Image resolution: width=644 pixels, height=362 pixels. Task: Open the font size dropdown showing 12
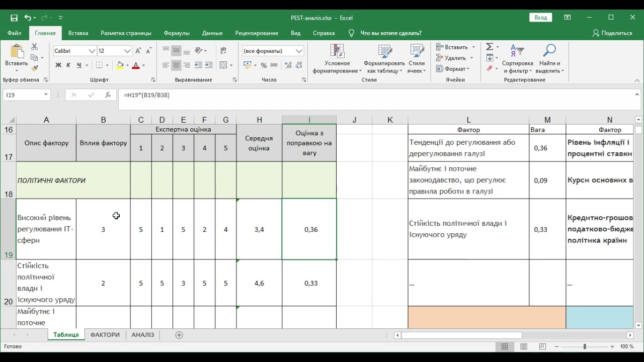click(x=127, y=51)
